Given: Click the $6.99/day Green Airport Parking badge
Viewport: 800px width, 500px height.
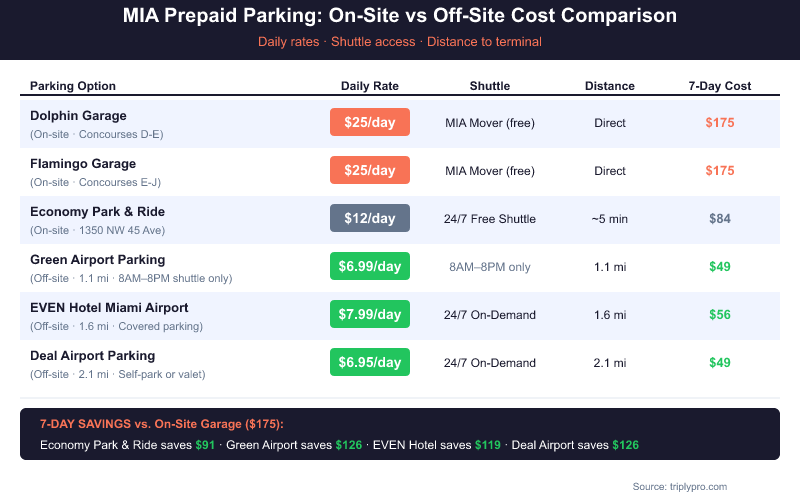Looking at the screenshot, I should click(x=369, y=267).
